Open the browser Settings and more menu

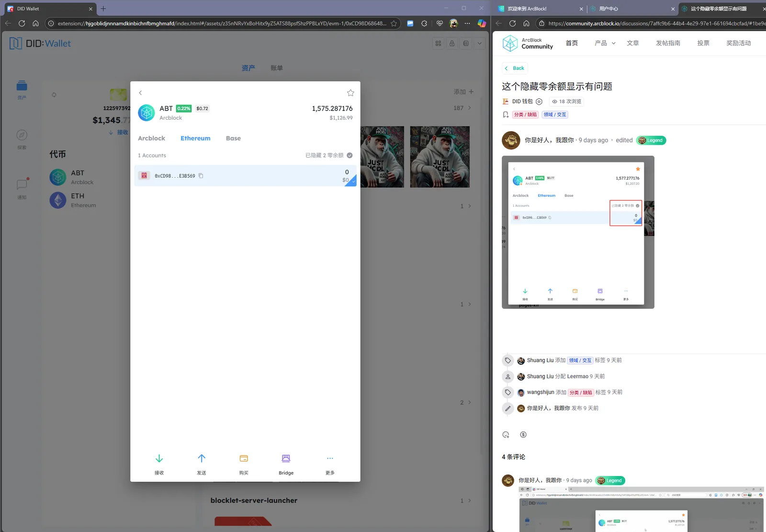[467, 23]
